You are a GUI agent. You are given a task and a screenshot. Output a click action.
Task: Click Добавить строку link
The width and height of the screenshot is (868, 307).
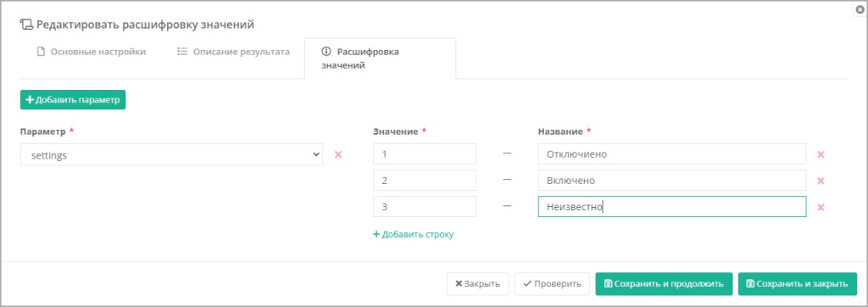[x=414, y=234]
